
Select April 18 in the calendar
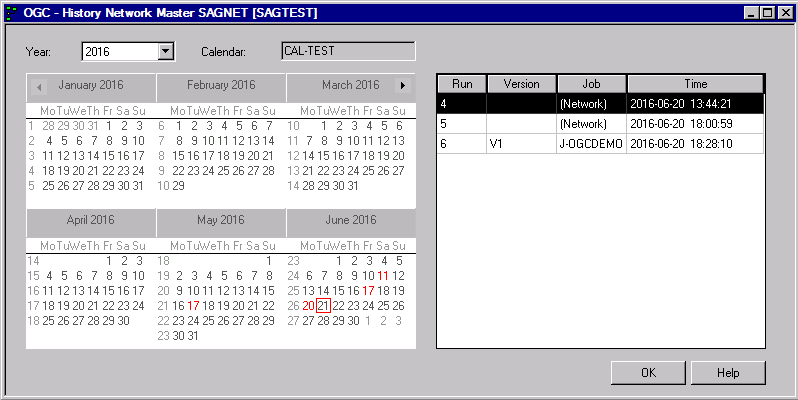[48, 306]
